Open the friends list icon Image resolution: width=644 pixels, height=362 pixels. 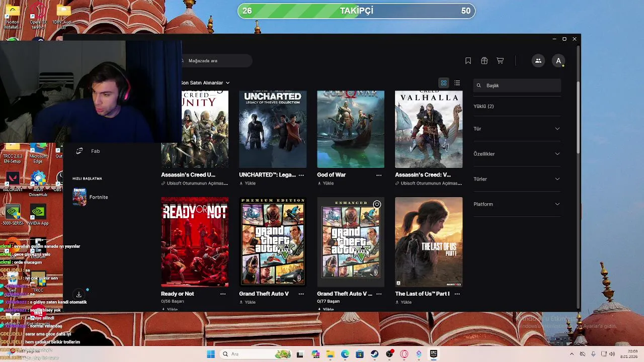538,61
